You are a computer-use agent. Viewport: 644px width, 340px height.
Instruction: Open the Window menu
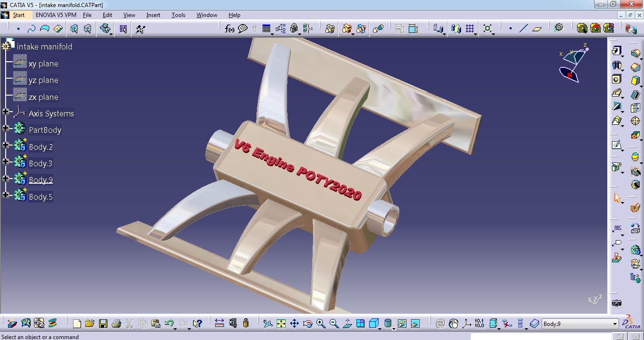pyautogui.click(x=207, y=15)
